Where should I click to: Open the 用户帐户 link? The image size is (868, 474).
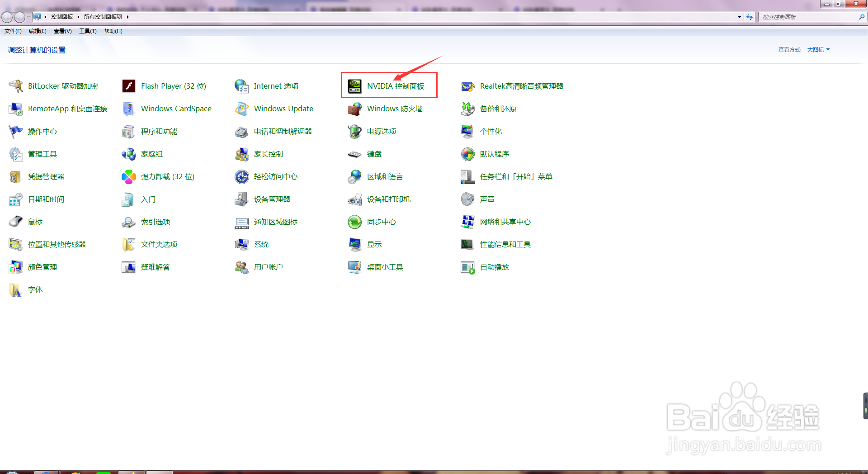pyautogui.click(x=269, y=267)
